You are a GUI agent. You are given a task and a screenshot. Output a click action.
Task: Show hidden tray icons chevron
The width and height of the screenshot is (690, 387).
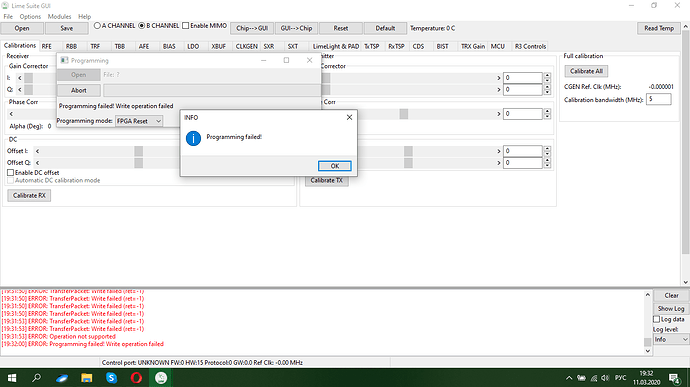point(569,378)
